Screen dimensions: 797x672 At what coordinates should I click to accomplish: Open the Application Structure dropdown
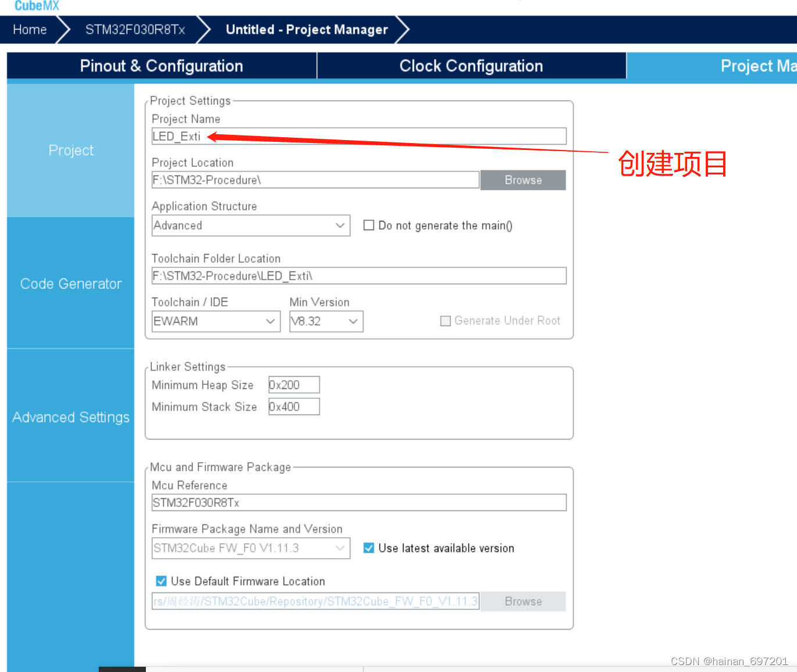tap(251, 226)
